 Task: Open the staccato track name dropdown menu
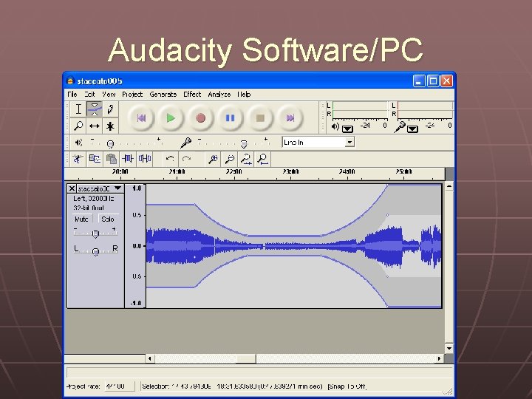(117, 188)
